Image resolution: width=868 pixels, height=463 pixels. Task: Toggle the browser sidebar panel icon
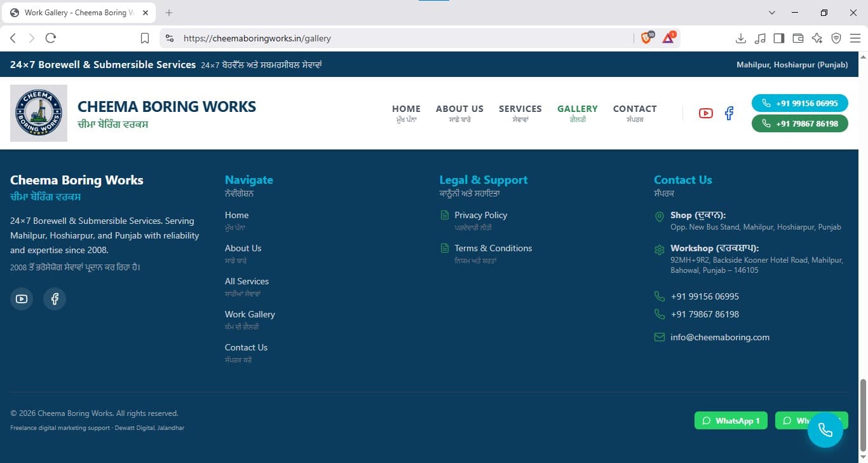[779, 38]
